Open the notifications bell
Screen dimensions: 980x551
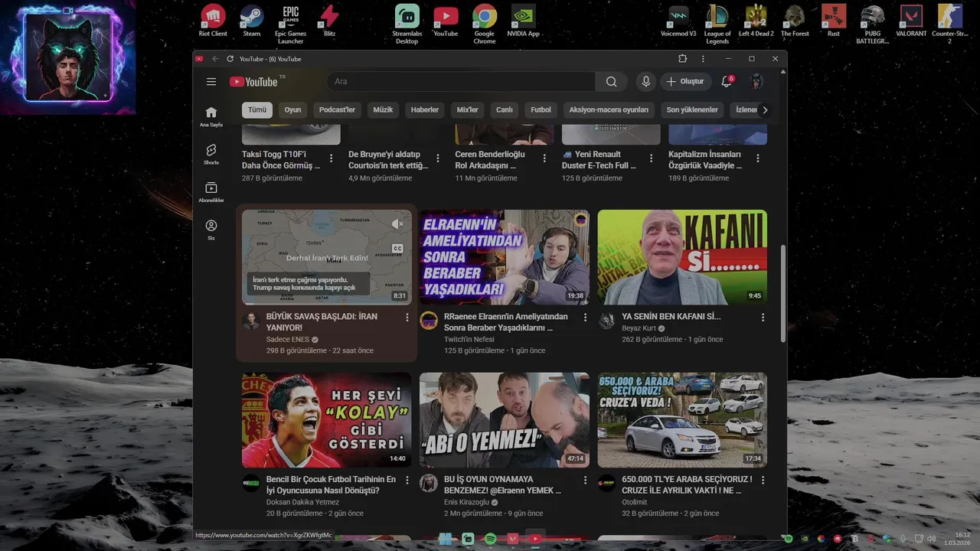click(x=727, y=82)
